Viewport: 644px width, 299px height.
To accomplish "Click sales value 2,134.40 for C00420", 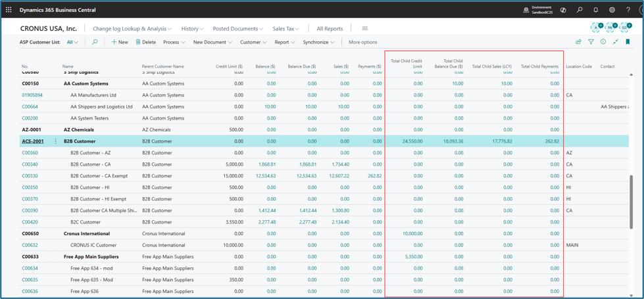I will click(x=339, y=222).
